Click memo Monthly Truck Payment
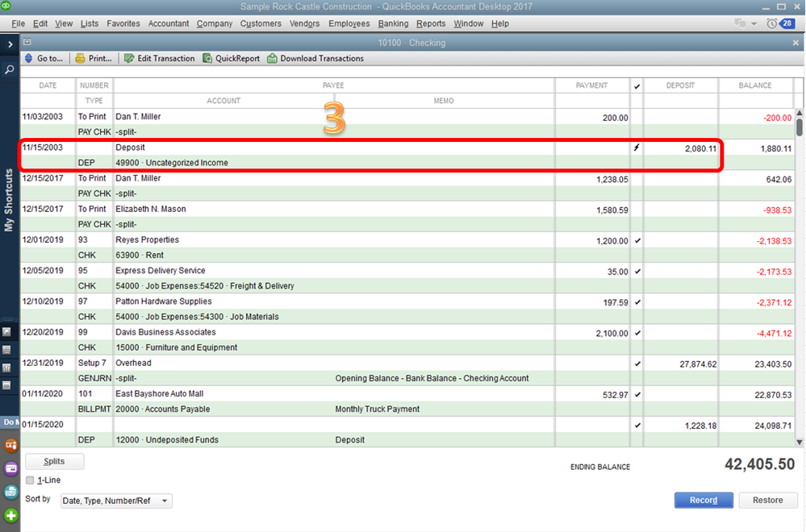806x532 pixels. 378,409
